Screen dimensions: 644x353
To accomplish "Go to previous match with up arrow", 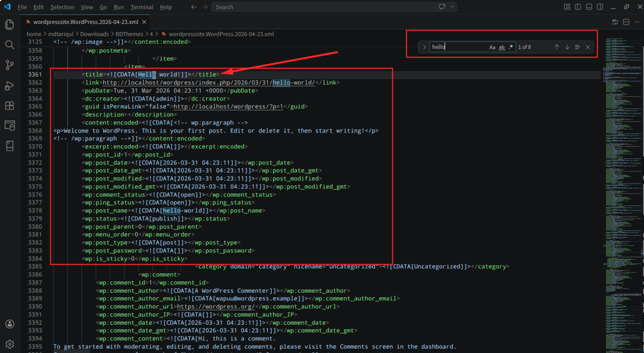I will click(557, 46).
